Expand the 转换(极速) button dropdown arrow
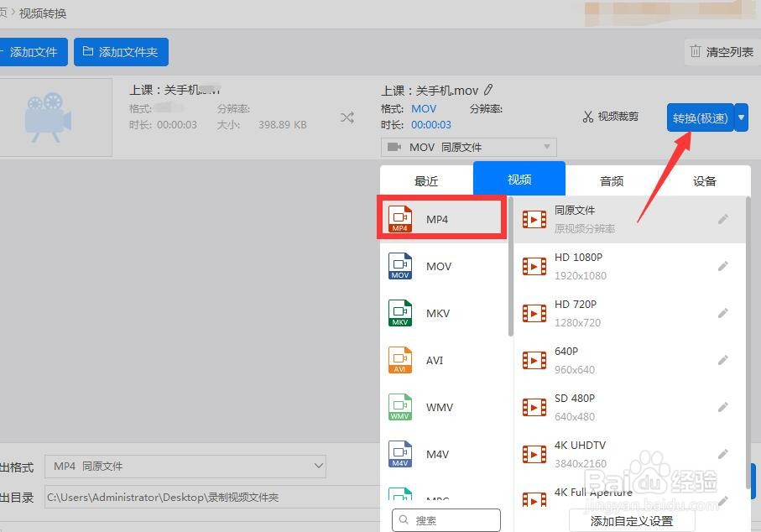 741,117
